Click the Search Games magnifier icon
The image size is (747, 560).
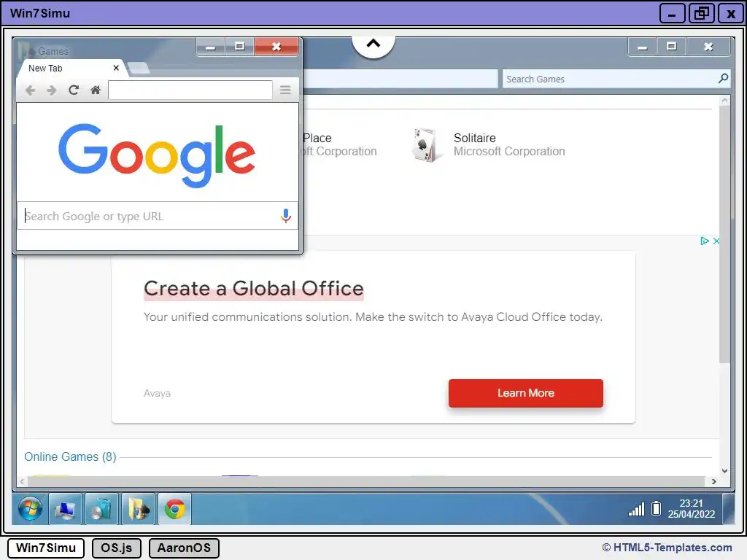pos(723,79)
